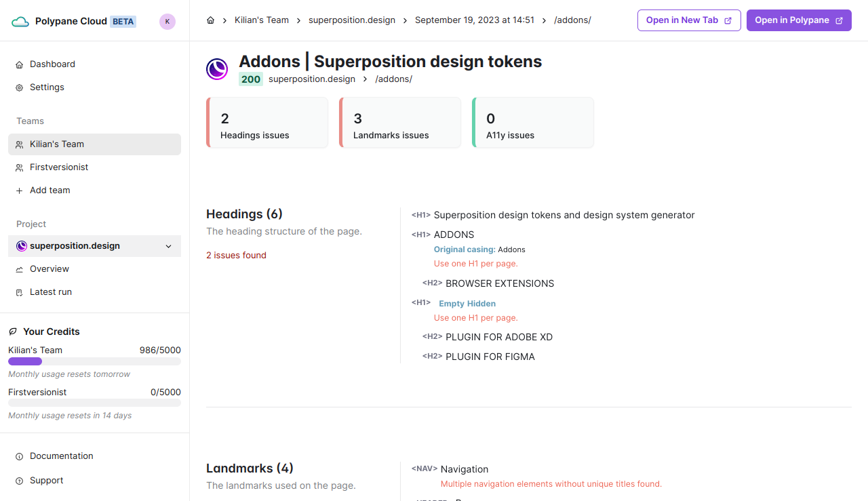Image resolution: width=868 pixels, height=501 pixels.
Task: Click the 0/5000 credits value
Action: click(165, 392)
